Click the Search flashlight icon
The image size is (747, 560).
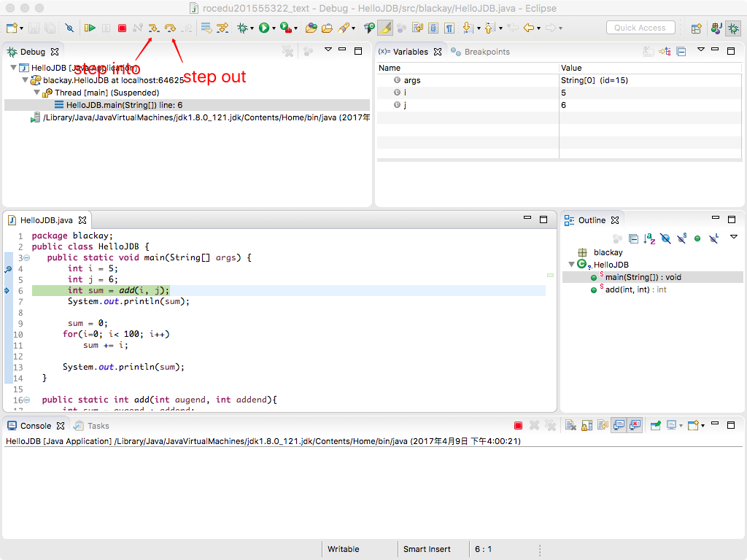344,28
